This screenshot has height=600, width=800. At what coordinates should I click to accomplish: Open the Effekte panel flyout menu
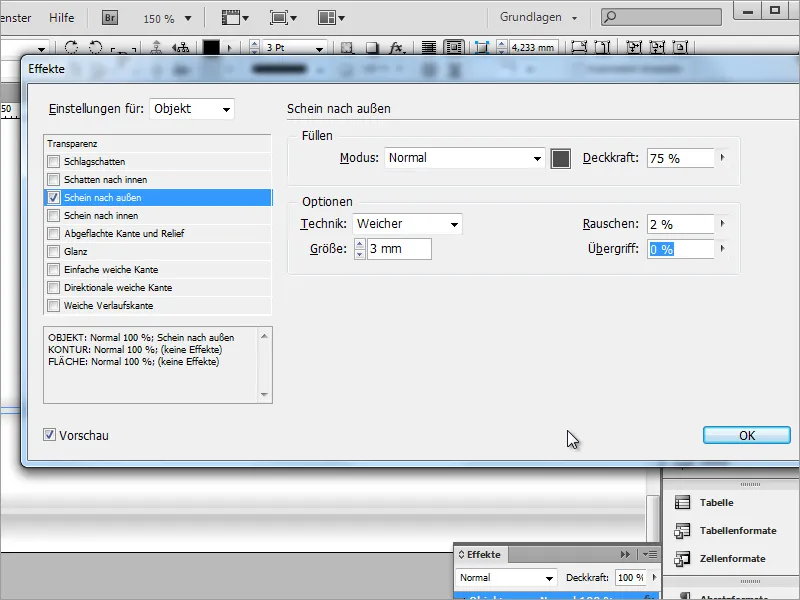pyautogui.click(x=650, y=555)
